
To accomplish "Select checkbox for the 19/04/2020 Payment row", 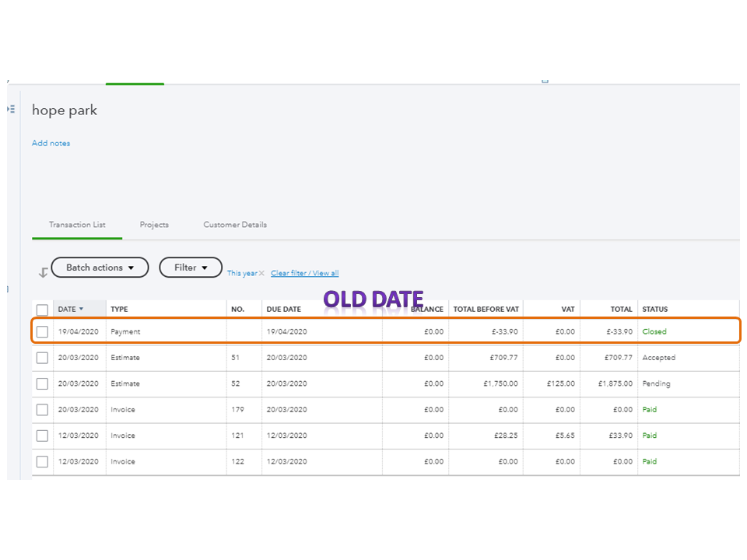I will pyautogui.click(x=42, y=332).
